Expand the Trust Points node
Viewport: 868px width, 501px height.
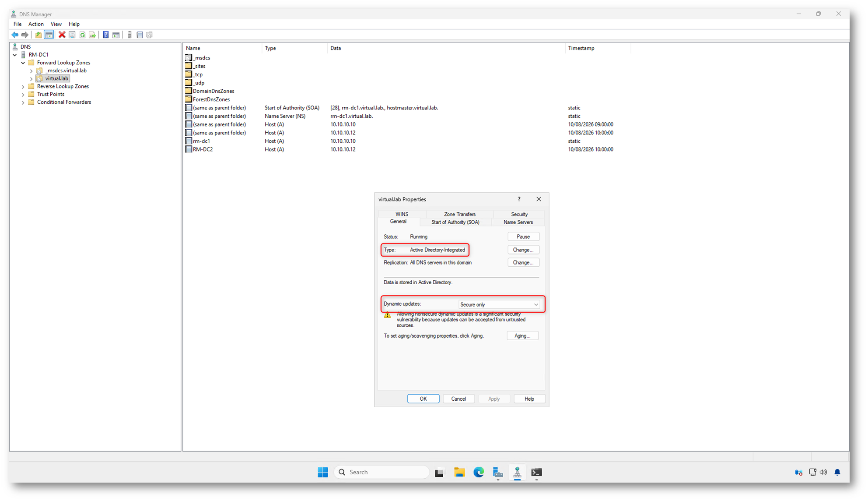(x=23, y=95)
